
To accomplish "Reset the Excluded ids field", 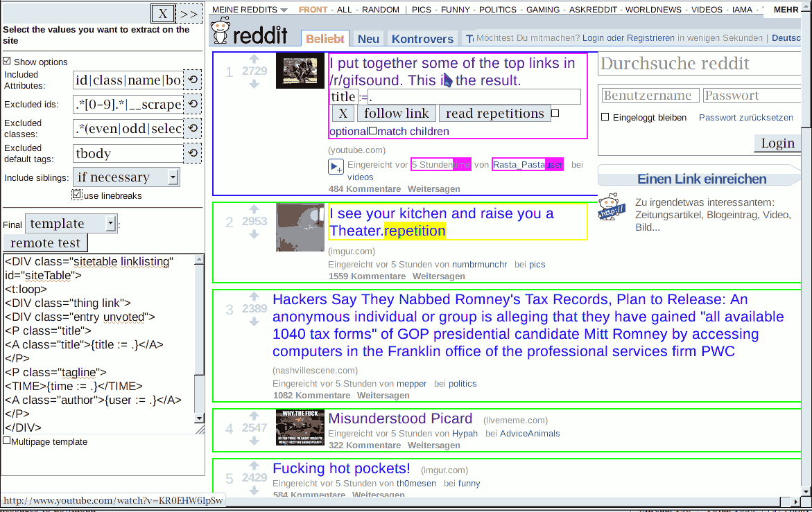I will [193, 104].
